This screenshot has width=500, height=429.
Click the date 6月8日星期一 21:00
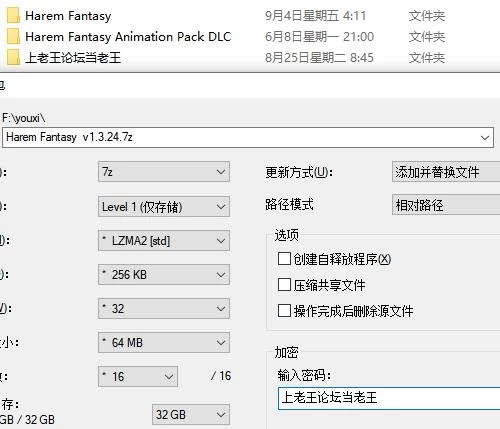point(319,37)
